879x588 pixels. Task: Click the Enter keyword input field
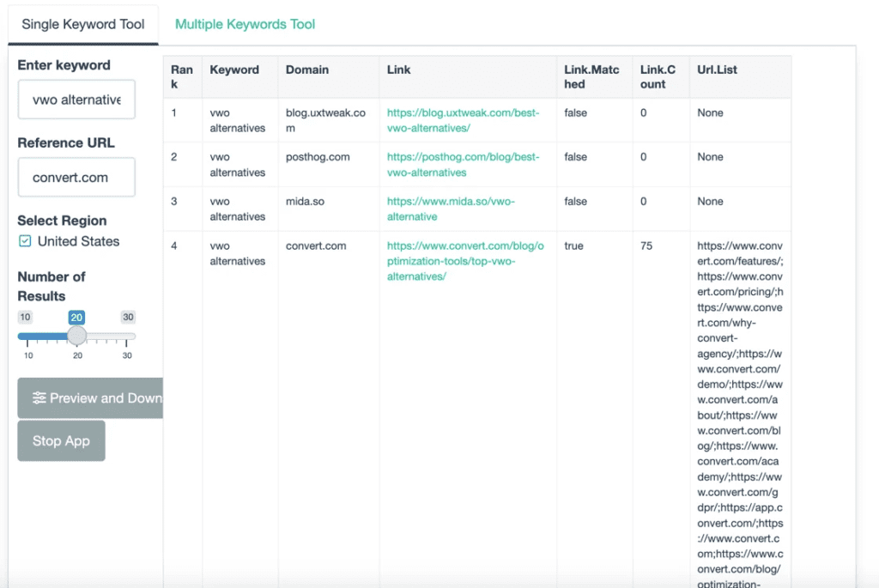(76, 100)
